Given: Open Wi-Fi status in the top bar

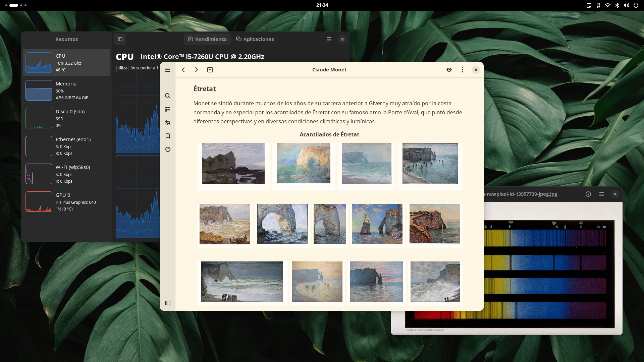Looking at the screenshot, I should 608,5.
